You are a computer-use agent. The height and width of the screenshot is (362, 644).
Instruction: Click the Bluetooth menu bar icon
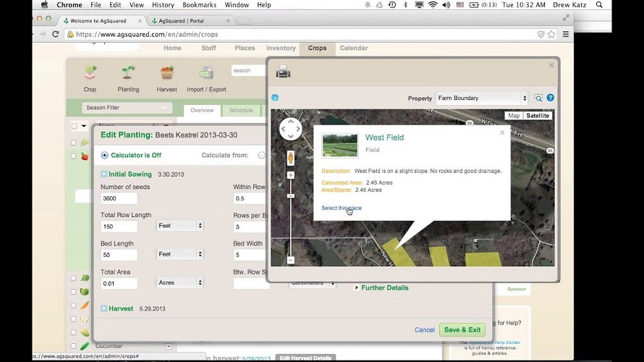click(x=405, y=5)
